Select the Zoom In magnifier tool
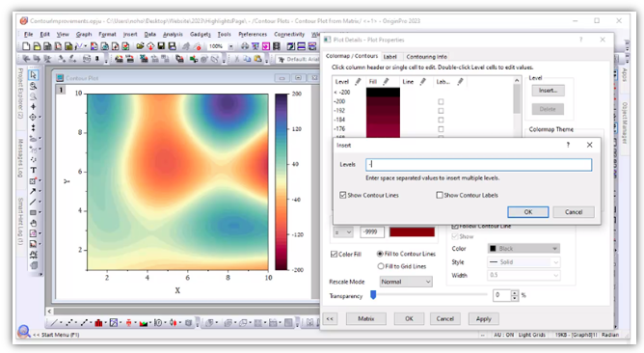This screenshot has height=353, width=644. pos(34,86)
